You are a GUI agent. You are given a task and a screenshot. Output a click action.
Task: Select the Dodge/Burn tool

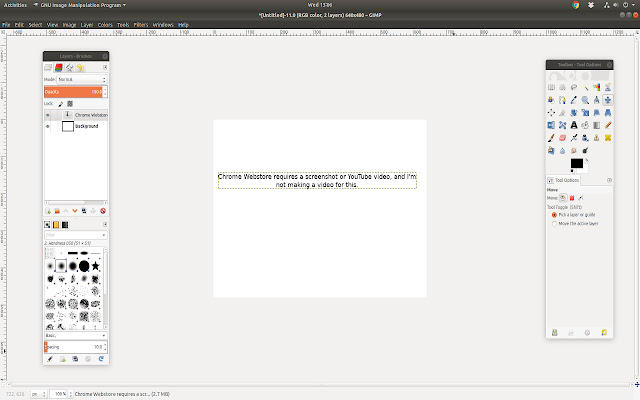[x=585, y=151]
